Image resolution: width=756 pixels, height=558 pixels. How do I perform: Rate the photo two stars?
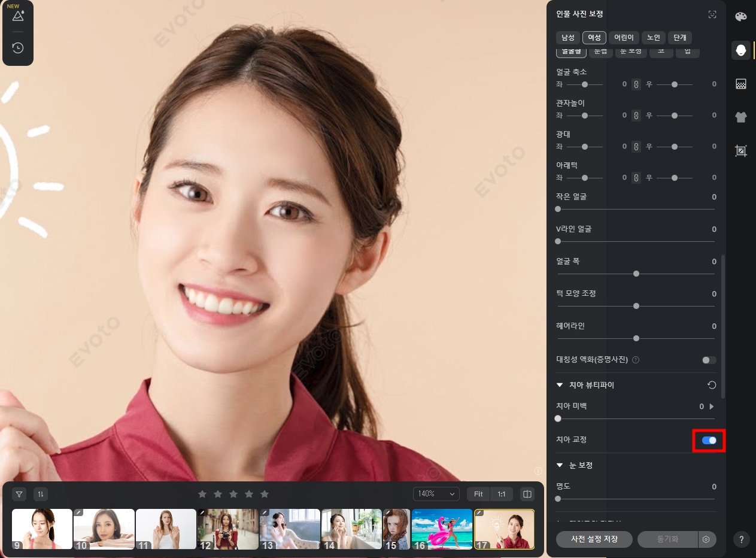[x=218, y=494]
